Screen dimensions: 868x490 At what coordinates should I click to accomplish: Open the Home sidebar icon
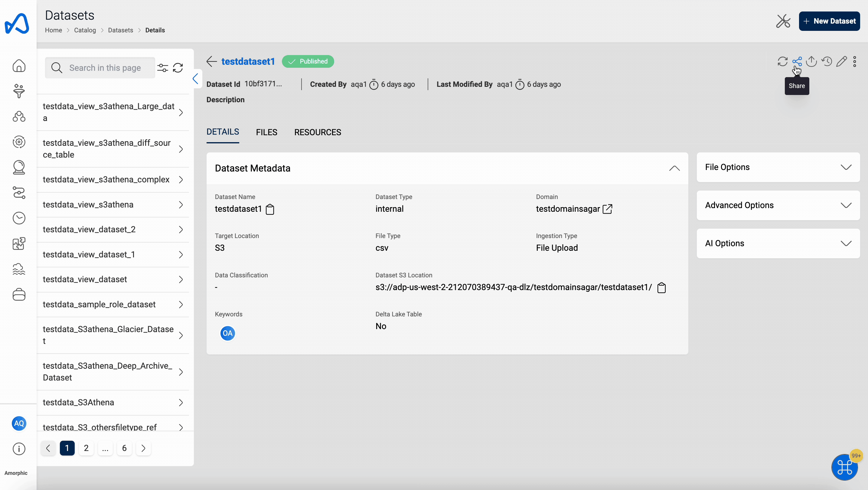click(x=19, y=66)
